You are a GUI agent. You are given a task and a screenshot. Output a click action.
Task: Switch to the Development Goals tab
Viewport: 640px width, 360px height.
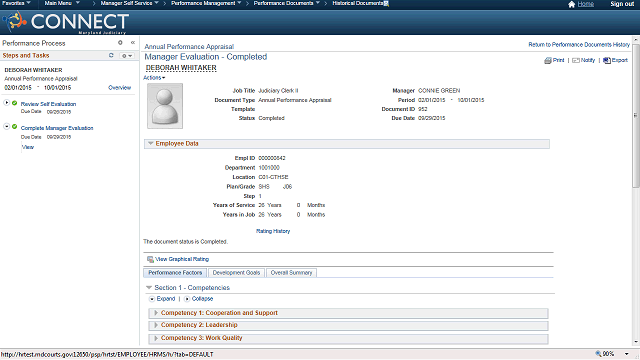[236, 273]
